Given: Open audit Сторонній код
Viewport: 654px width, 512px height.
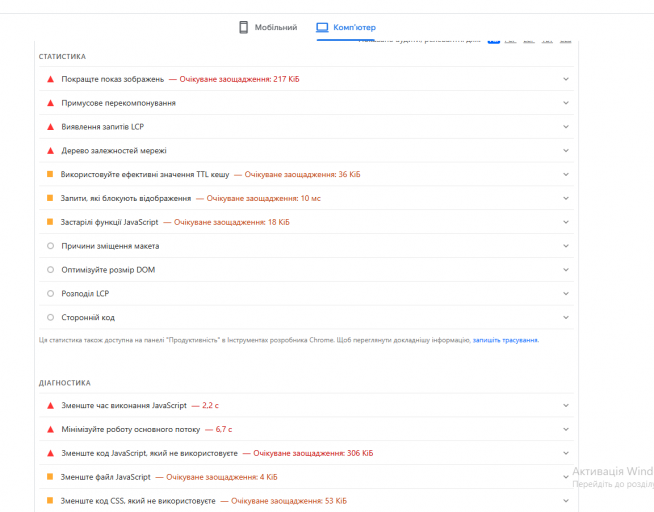Looking at the screenshot, I should (x=88, y=318).
